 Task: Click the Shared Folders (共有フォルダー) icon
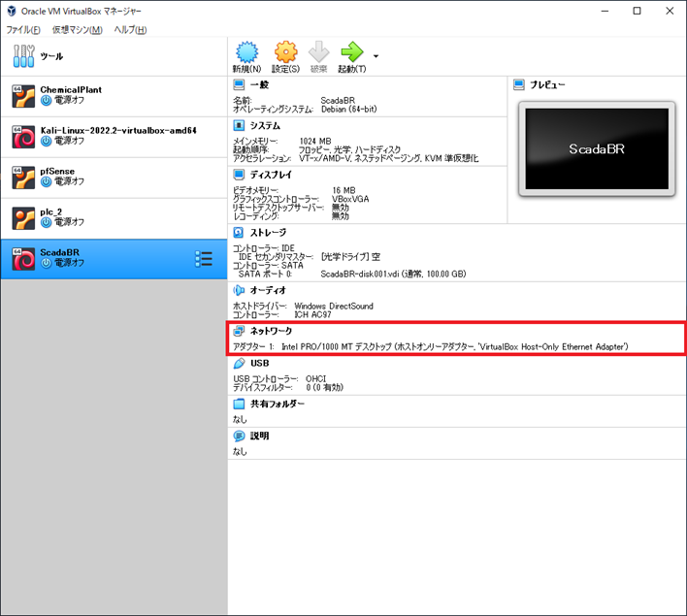click(239, 404)
